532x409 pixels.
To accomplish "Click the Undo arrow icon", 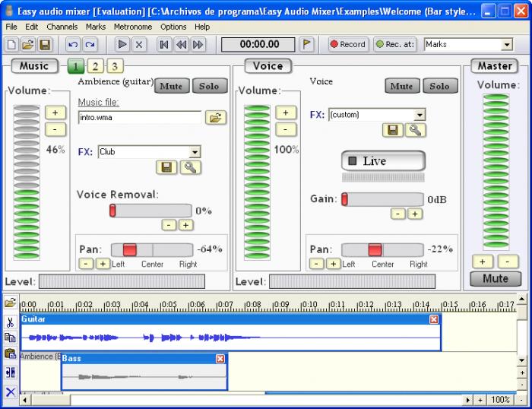I will coord(72,45).
